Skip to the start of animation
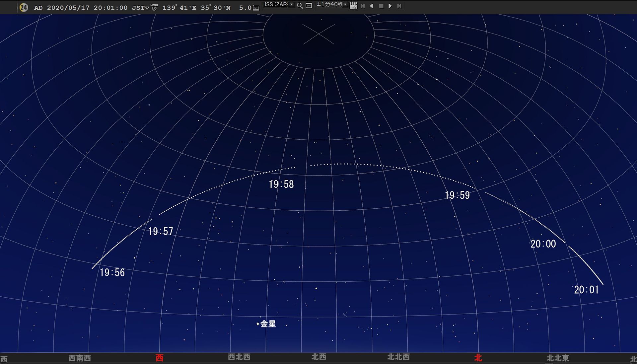 (363, 6)
